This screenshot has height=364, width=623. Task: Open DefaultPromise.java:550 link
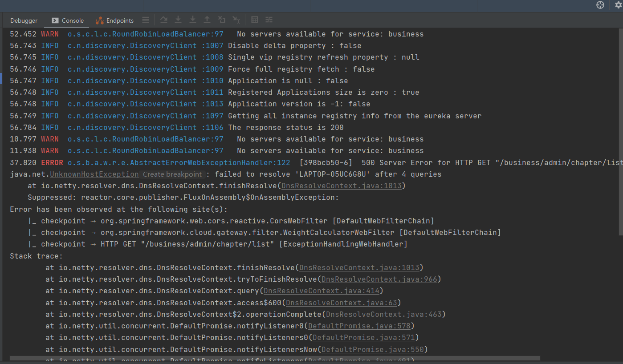tap(372, 350)
